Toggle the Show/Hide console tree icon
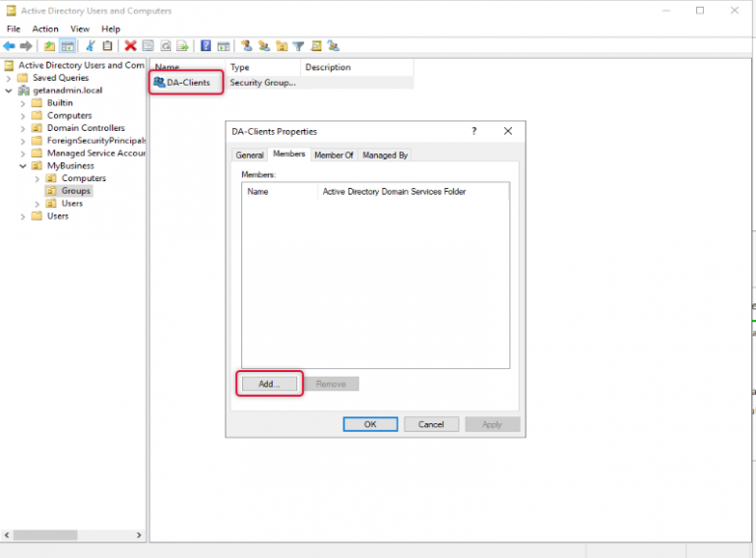 click(x=68, y=46)
